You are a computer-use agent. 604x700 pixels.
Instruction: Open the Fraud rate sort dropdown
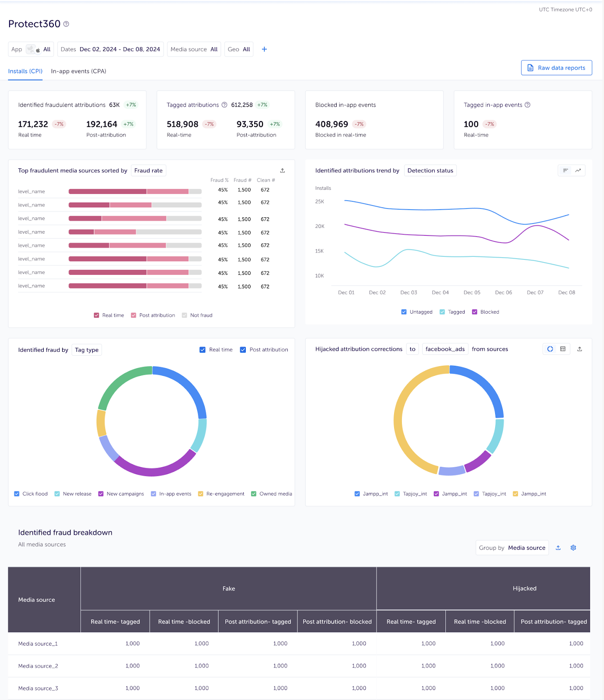click(x=148, y=171)
